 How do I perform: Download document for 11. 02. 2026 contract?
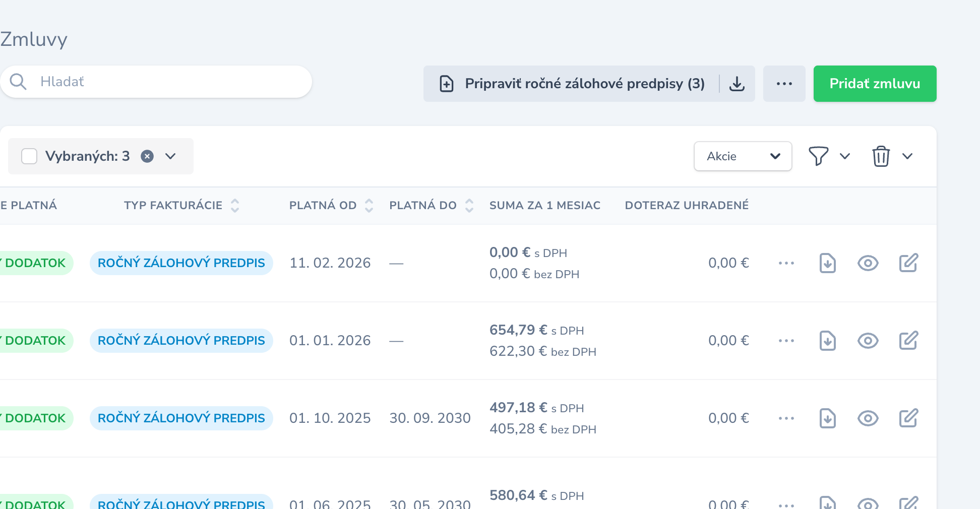click(828, 263)
